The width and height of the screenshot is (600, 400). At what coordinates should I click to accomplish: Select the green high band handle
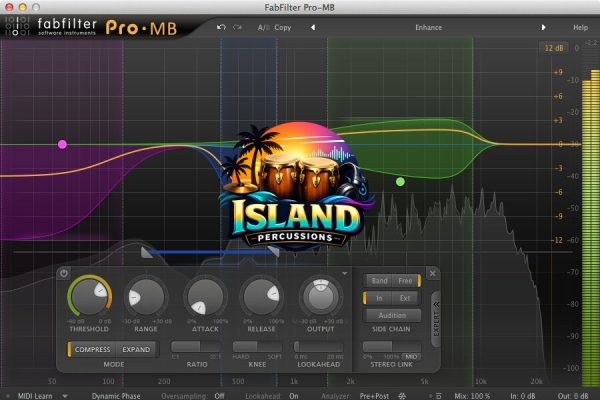[x=400, y=182]
